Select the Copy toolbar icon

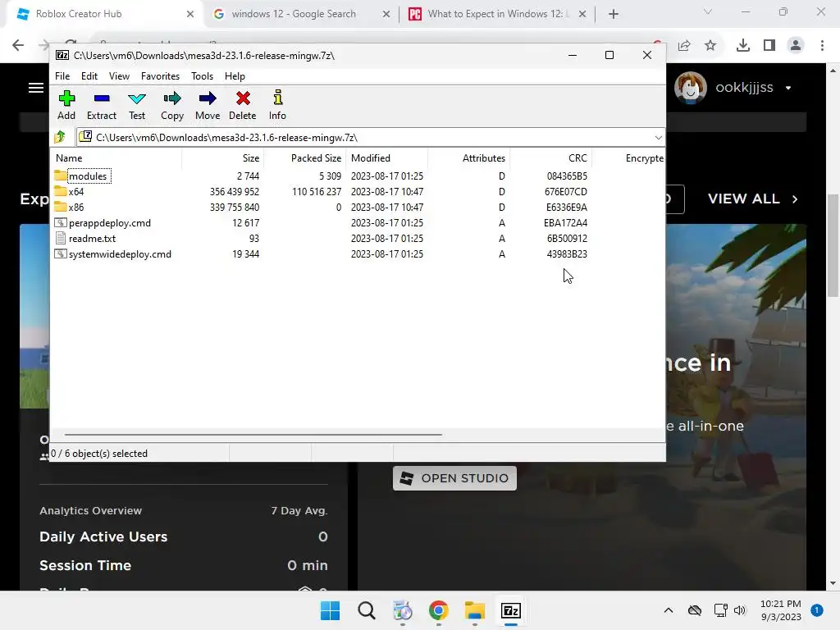[172, 105]
